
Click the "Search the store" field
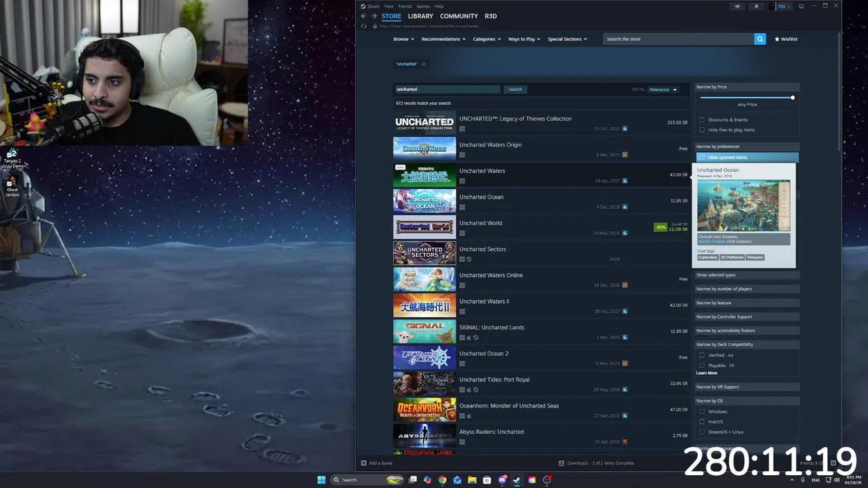coord(679,39)
